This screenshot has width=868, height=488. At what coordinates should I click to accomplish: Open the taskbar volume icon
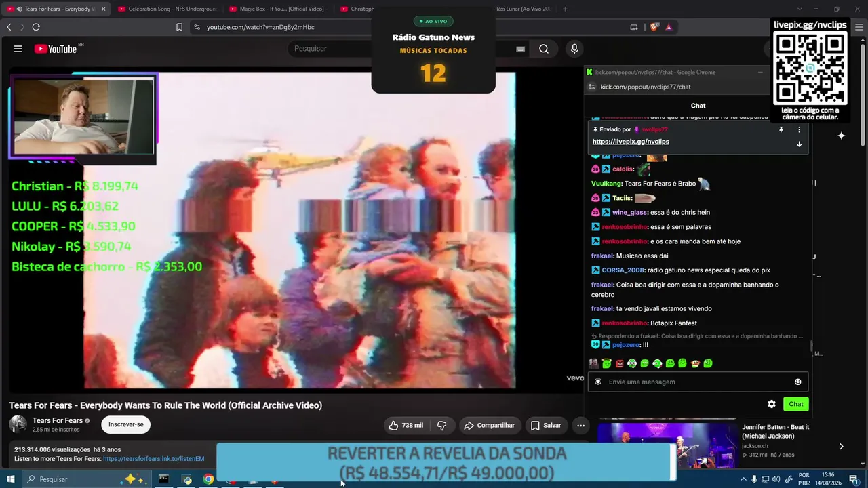(x=776, y=479)
